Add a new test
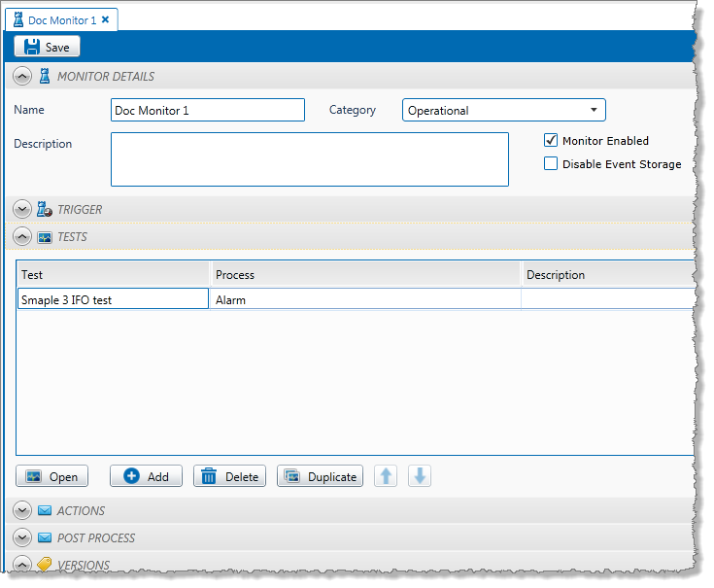 [x=146, y=476]
